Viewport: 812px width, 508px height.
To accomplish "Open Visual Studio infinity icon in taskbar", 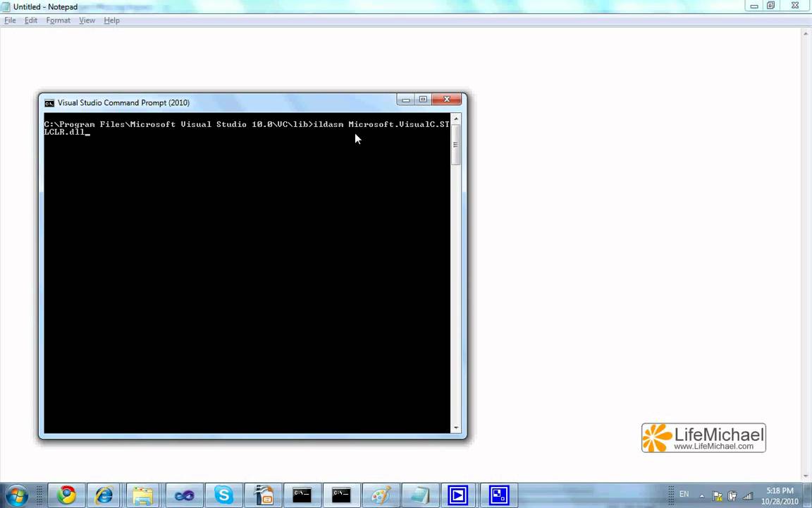I will (x=185, y=495).
